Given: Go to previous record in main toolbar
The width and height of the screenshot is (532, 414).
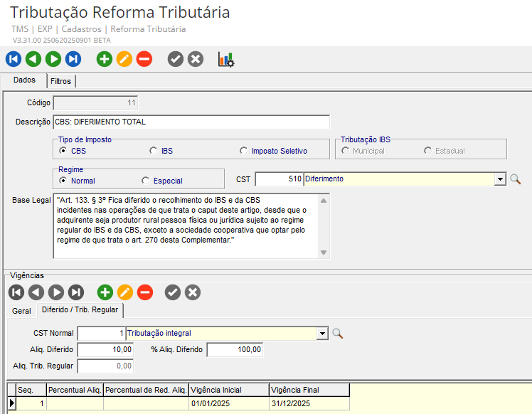Looking at the screenshot, I should coord(33,59).
